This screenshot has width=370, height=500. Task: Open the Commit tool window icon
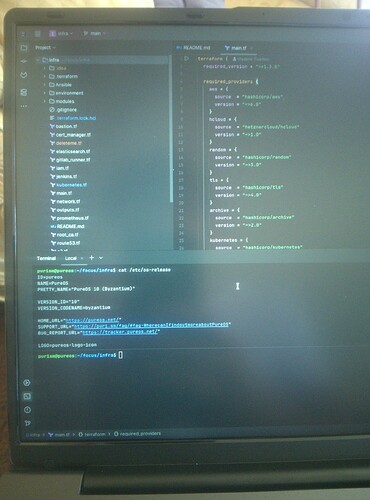24,61
